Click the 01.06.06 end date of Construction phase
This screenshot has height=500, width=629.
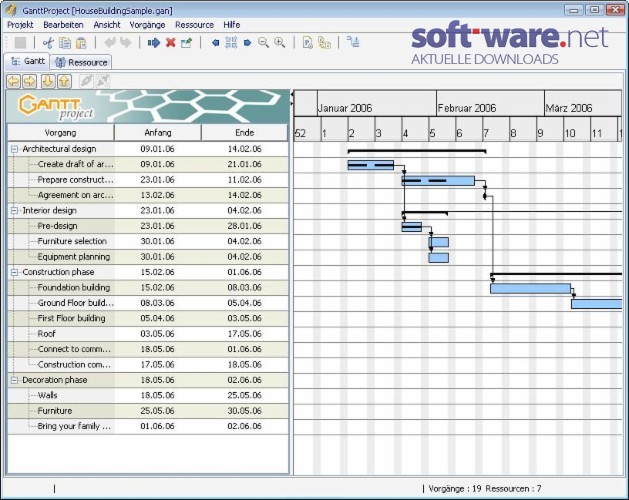[x=244, y=272]
